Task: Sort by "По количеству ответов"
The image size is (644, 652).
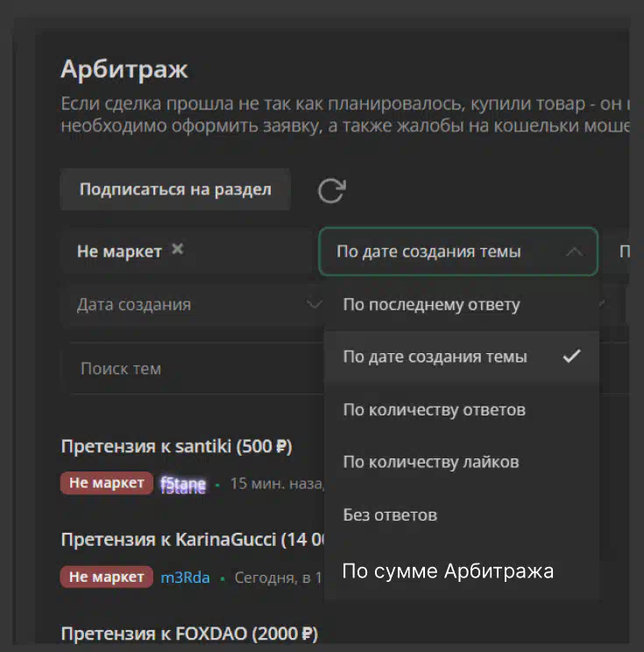Action: coord(434,409)
